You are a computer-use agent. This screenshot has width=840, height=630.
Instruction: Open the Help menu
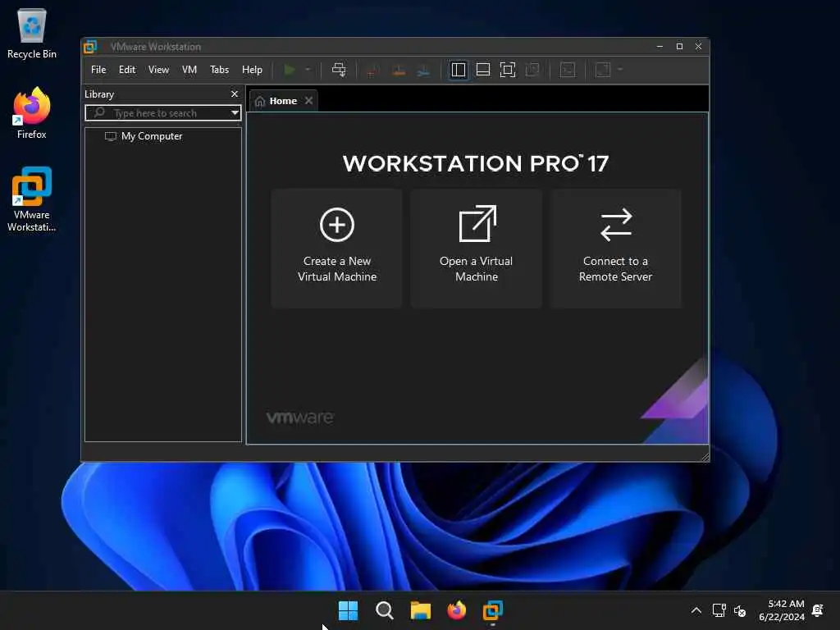pos(252,70)
